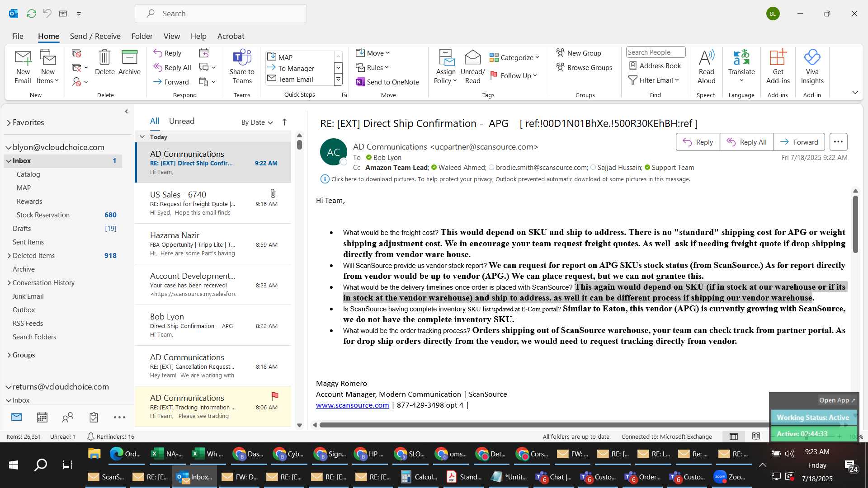Open the Address Book
The image size is (868, 488).
655,66
